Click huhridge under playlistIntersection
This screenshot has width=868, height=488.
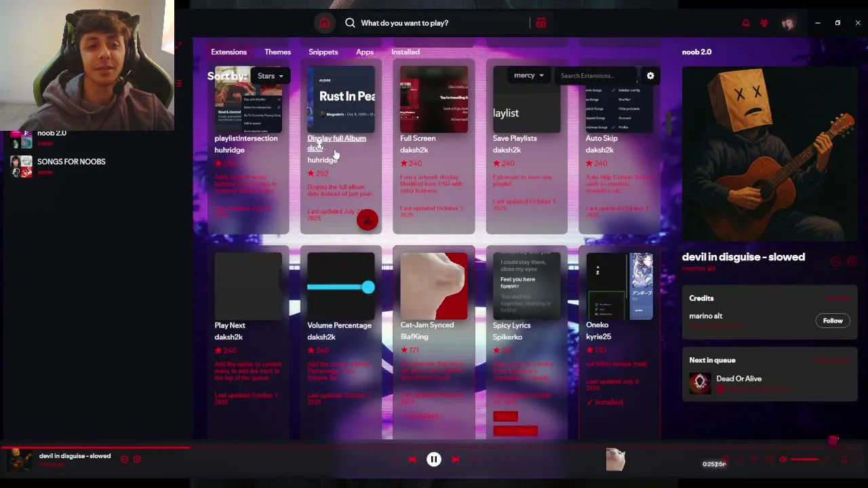[x=229, y=150]
